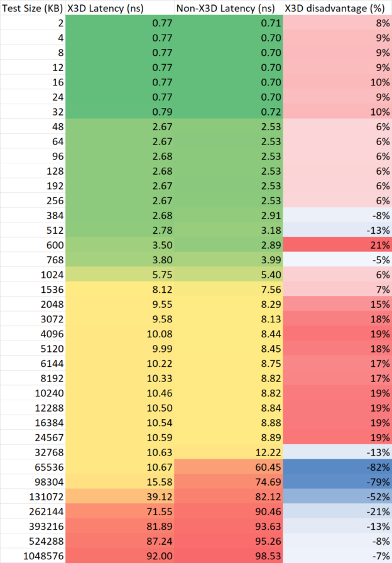The image size is (392, 563).
Task: Select test size cell 1048576
Action: coord(33,555)
